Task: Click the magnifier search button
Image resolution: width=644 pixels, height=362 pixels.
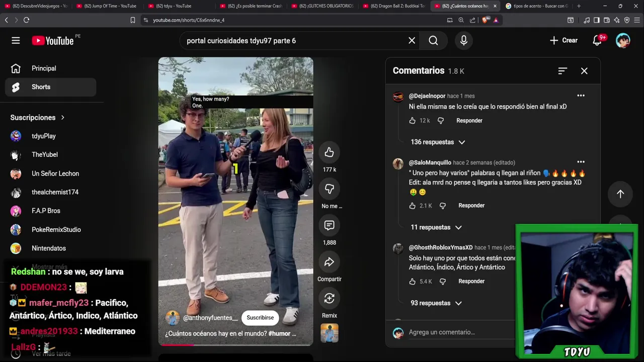Action: 433,41
